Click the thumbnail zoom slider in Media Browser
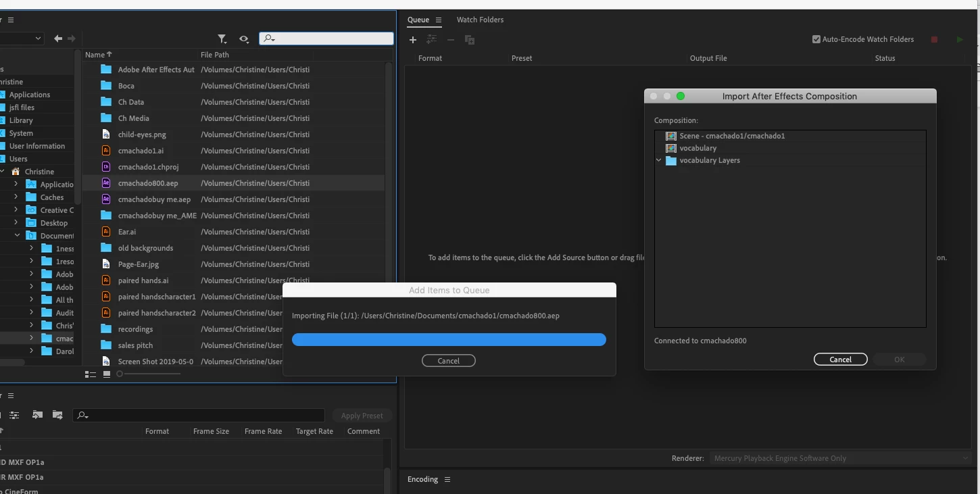Image resolution: width=980 pixels, height=494 pixels. [x=149, y=374]
